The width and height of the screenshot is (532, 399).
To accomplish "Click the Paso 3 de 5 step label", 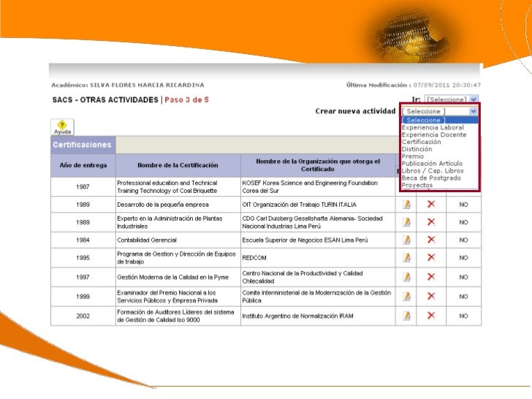I will (186, 99).
